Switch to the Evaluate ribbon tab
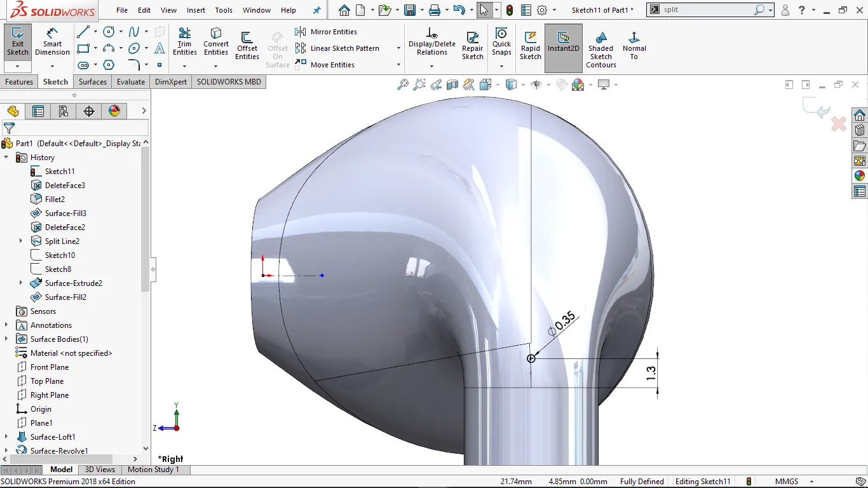 pyautogui.click(x=131, y=82)
